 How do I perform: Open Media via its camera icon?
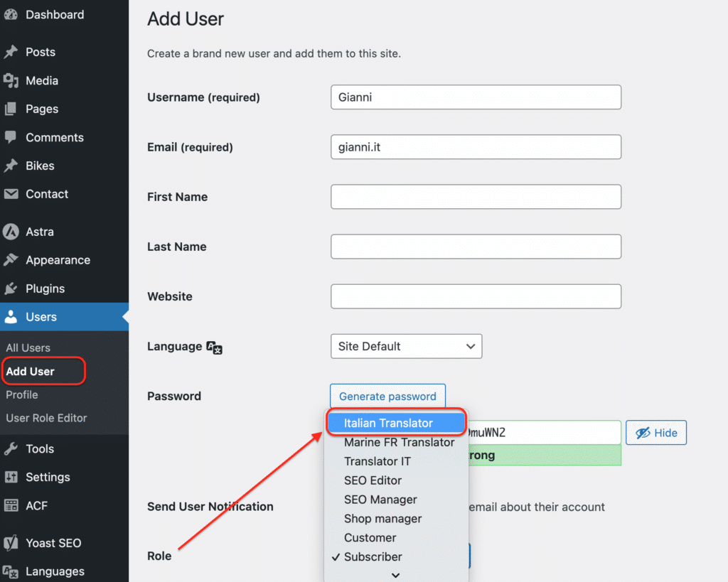tap(12, 80)
